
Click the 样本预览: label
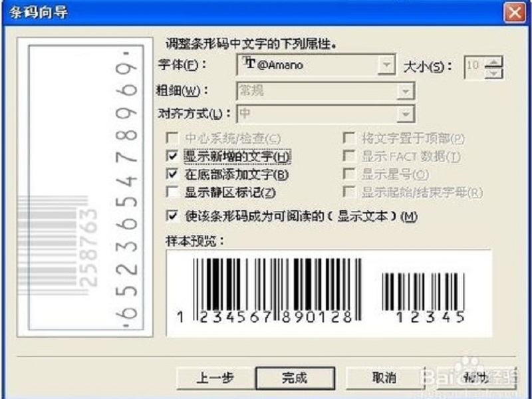point(195,241)
